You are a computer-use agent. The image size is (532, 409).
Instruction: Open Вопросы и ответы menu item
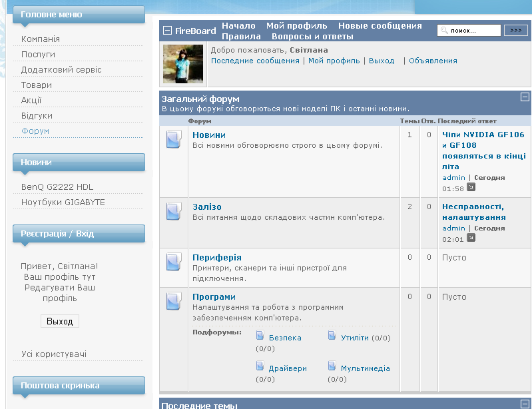(312, 37)
